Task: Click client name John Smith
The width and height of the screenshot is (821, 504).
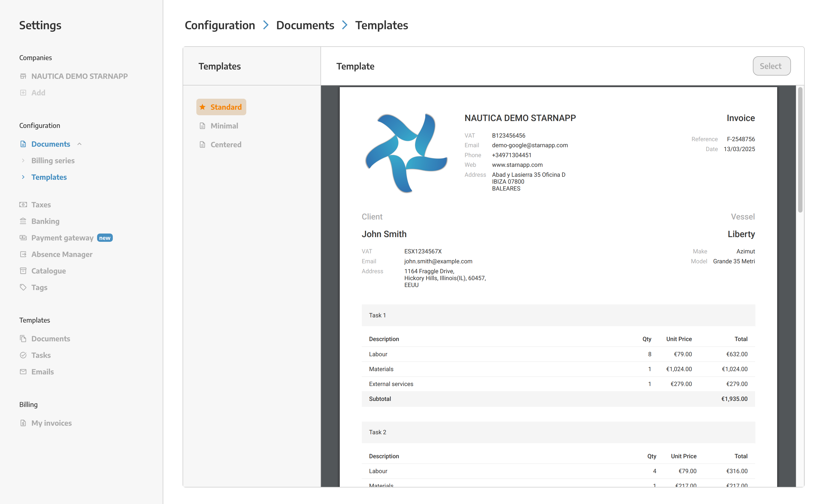Action: pos(384,234)
